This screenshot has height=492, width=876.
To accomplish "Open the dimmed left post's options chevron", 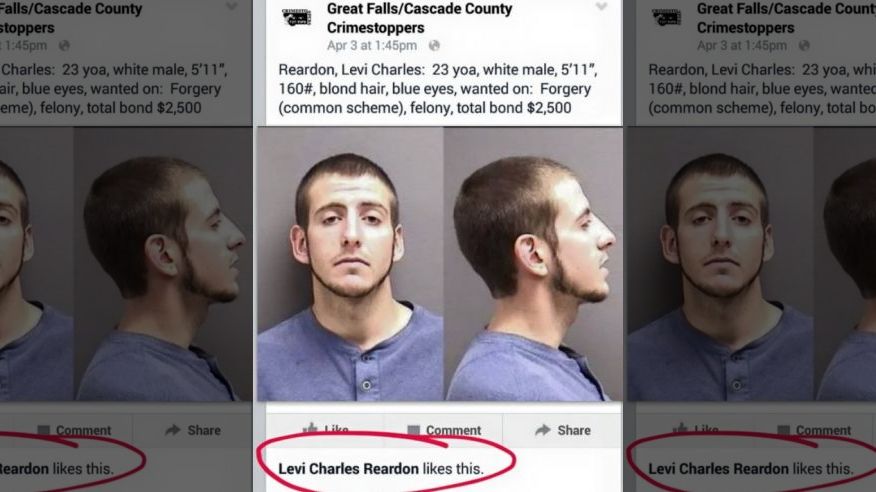I will coord(231,7).
